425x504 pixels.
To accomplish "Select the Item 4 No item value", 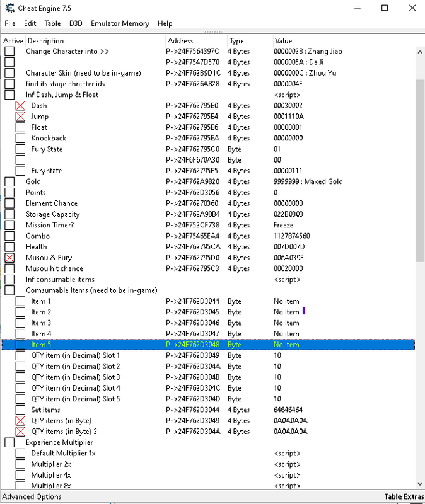I will [286, 334].
